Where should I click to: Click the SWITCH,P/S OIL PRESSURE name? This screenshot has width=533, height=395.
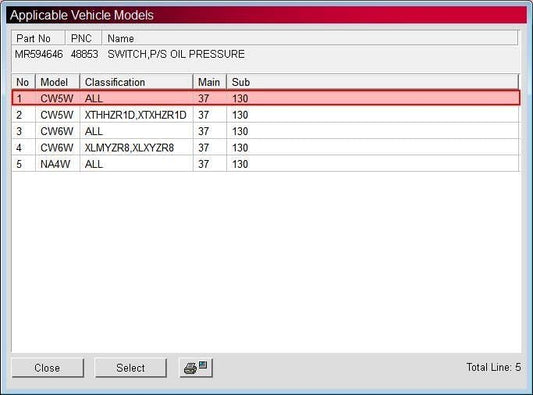click(x=176, y=54)
